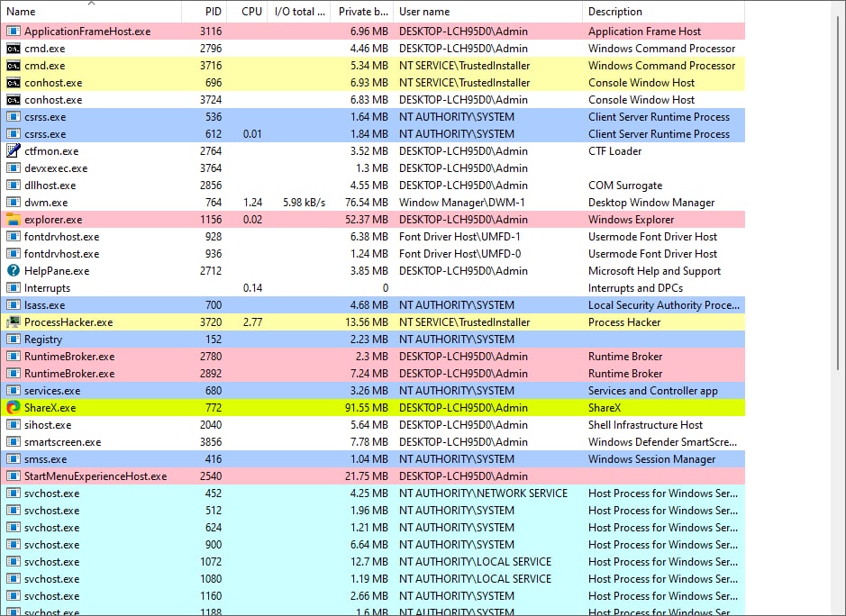Click the ApplicationFrameHost.exe icon

[x=14, y=32]
